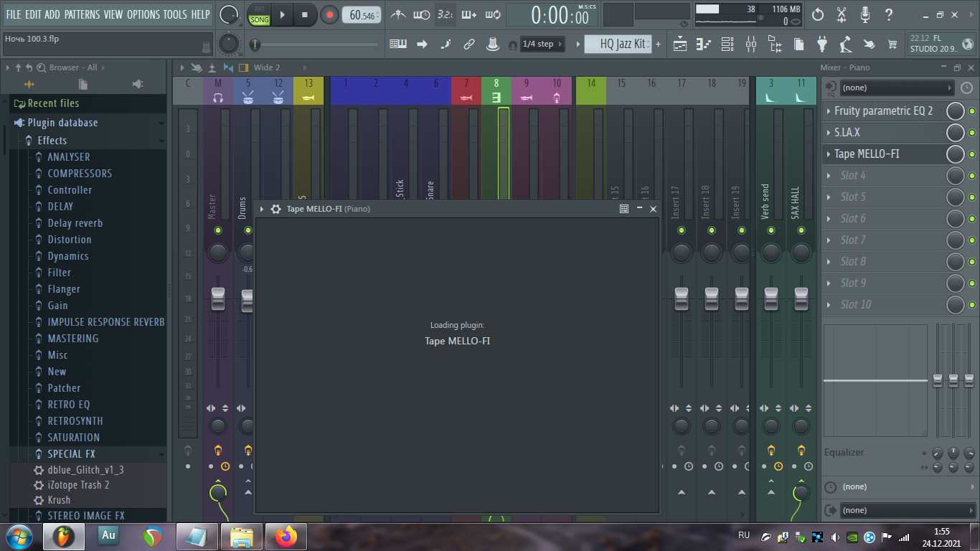Open the PATTERNS menu
980x551 pixels.
click(82, 14)
